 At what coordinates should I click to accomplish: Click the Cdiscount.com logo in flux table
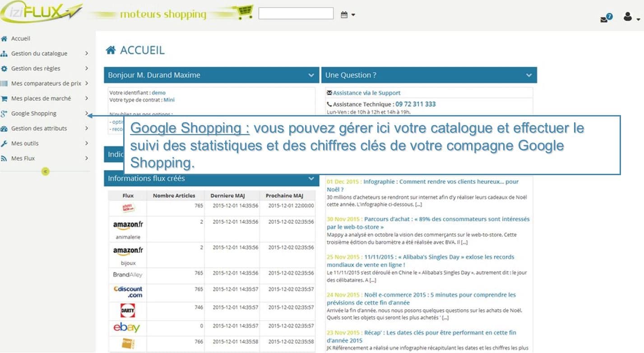(128, 292)
